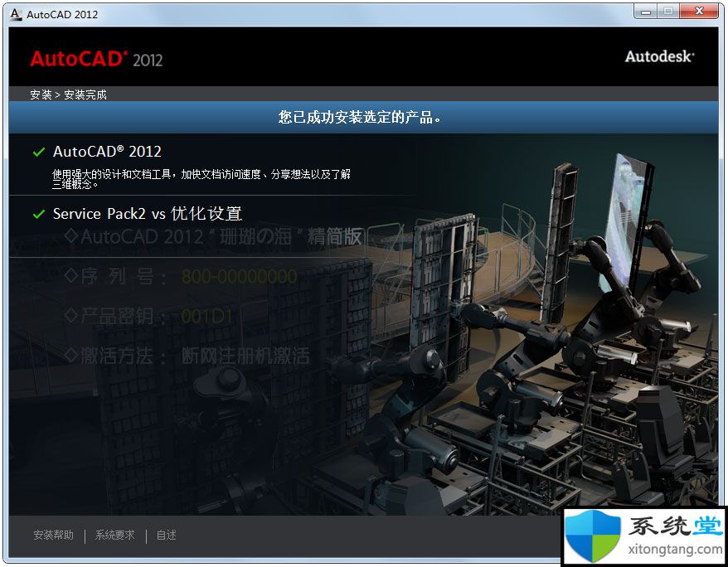The height and width of the screenshot is (567, 728).
Task: Click the faded 断网注册机激活 activation text
Action: [245, 356]
